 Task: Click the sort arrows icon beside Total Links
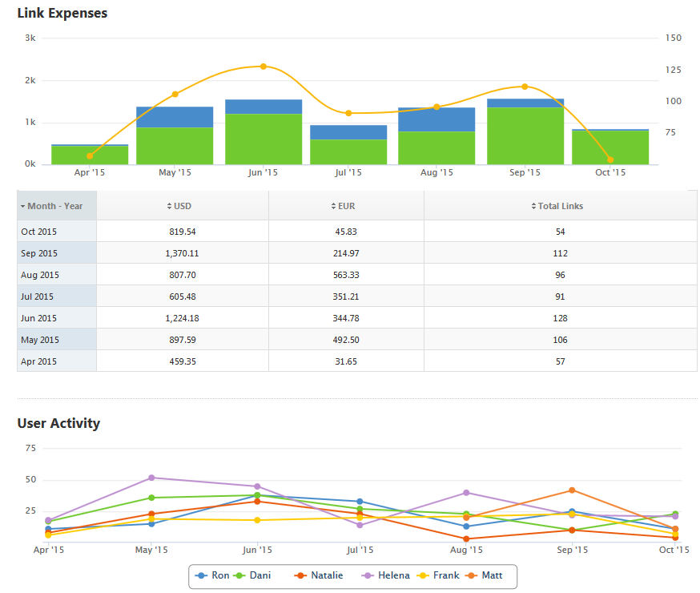coord(533,206)
